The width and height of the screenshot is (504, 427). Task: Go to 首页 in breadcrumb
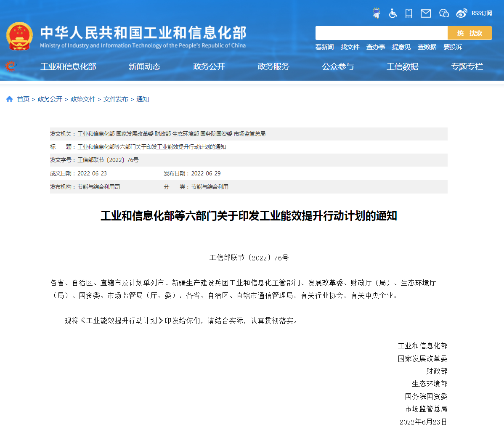pyautogui.click(x=23, y=99)
